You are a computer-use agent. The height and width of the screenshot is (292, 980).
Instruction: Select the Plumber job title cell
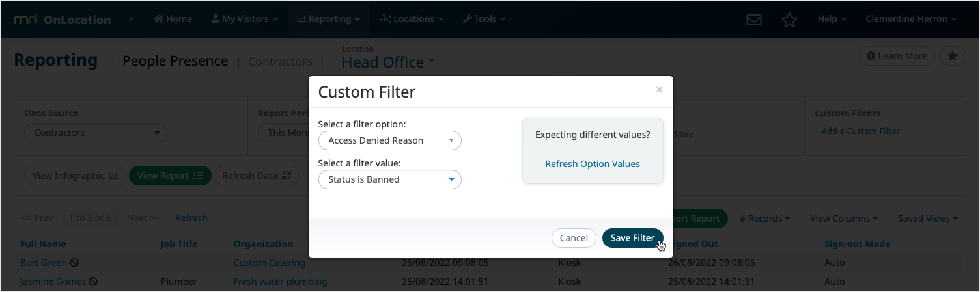pyautogui.click(x=179, y=282)
